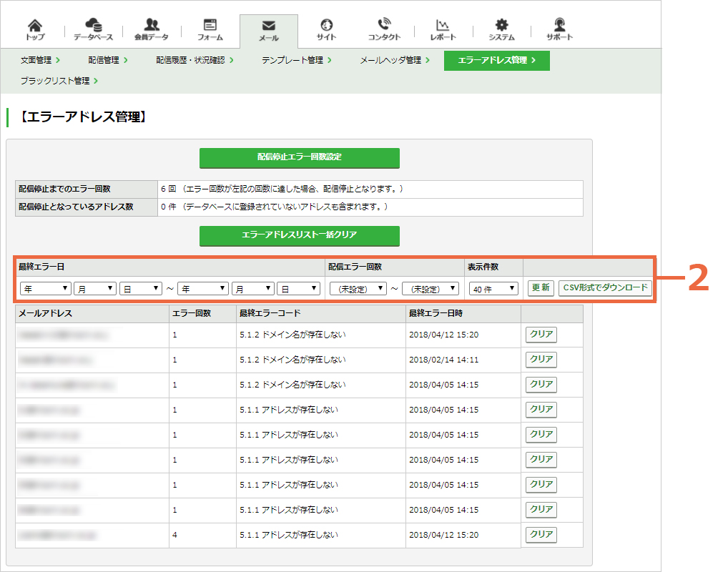Open the コンタクト phone icon
The image size is (728, 572).
(384, 30)
